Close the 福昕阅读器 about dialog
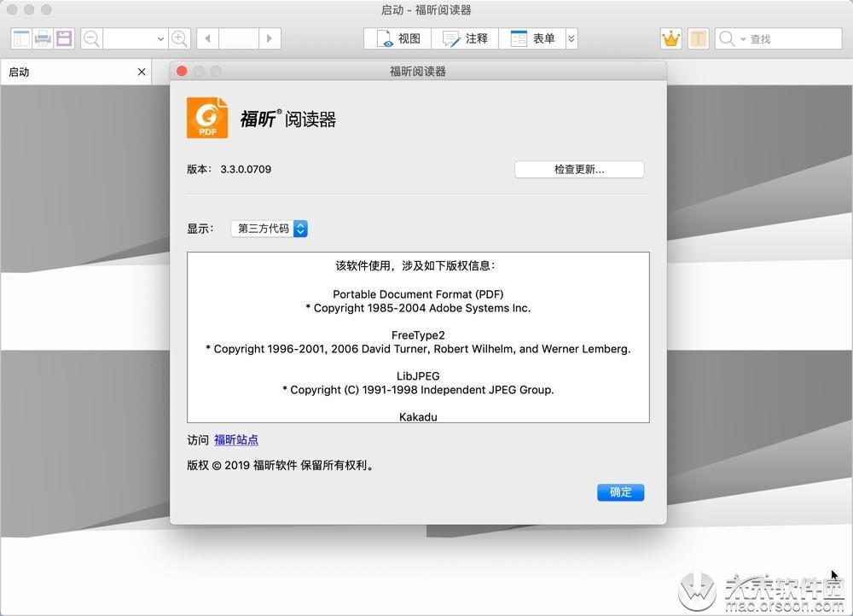The width and height of the screenshot is (853, 616). (183, 72)
